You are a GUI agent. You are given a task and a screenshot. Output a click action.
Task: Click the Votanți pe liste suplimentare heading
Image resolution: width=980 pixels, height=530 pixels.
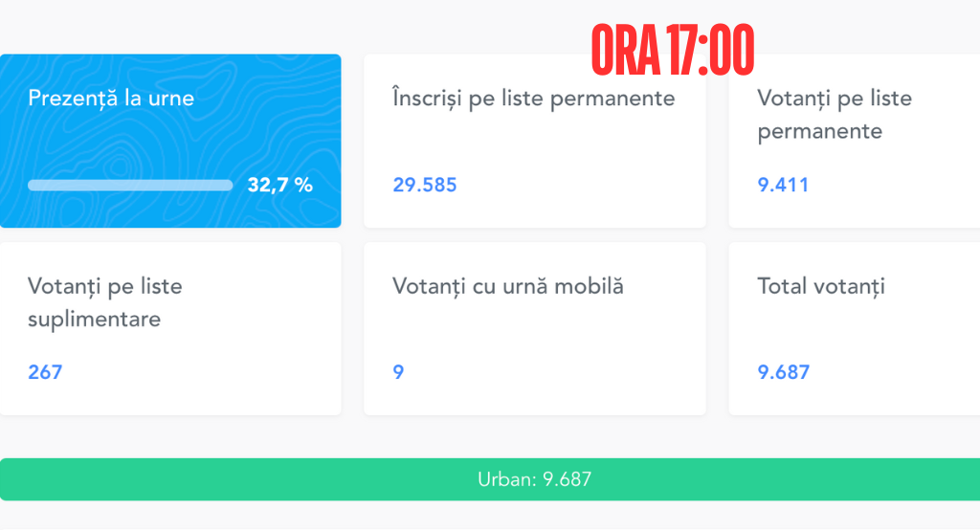pos(105,303)
